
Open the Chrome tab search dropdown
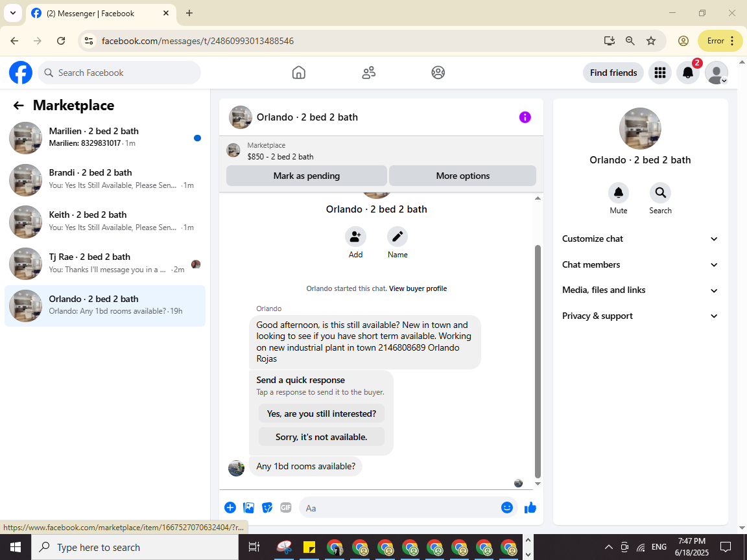tap(13, 14)
